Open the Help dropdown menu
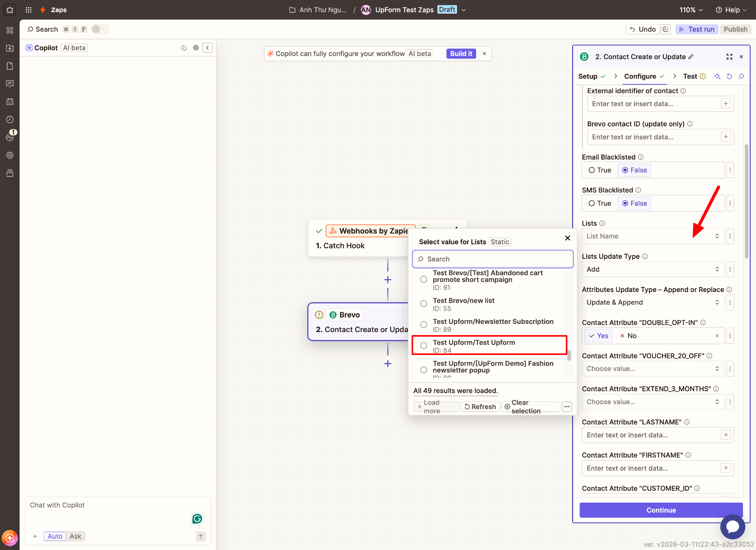Viewport: 756px width, 550px height. click(x=731, y=10)
